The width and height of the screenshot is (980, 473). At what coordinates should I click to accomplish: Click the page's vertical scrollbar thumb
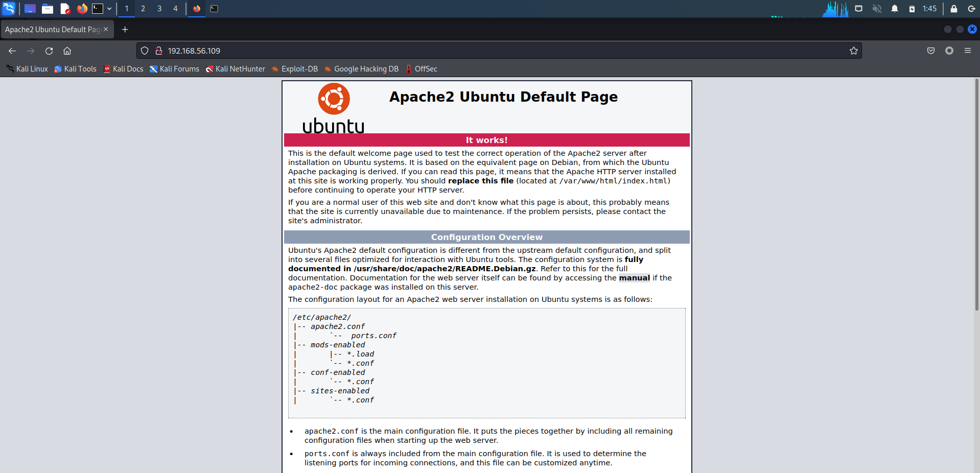[x=976, y=195]
